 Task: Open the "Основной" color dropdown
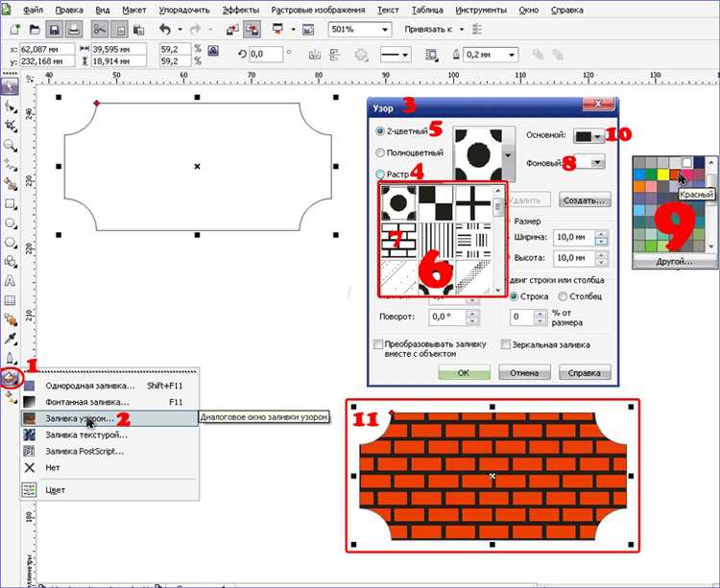(x=589, y=137)
